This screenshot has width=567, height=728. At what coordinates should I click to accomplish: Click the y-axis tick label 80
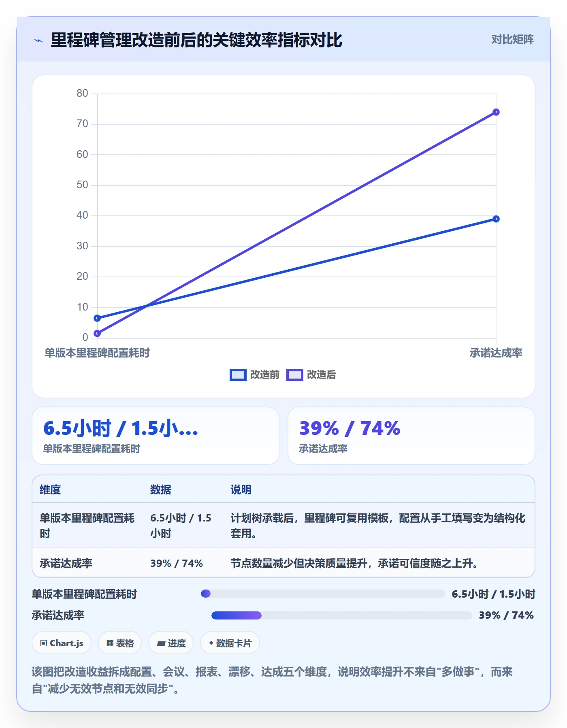pyautogui.click(x=82, y=94)
